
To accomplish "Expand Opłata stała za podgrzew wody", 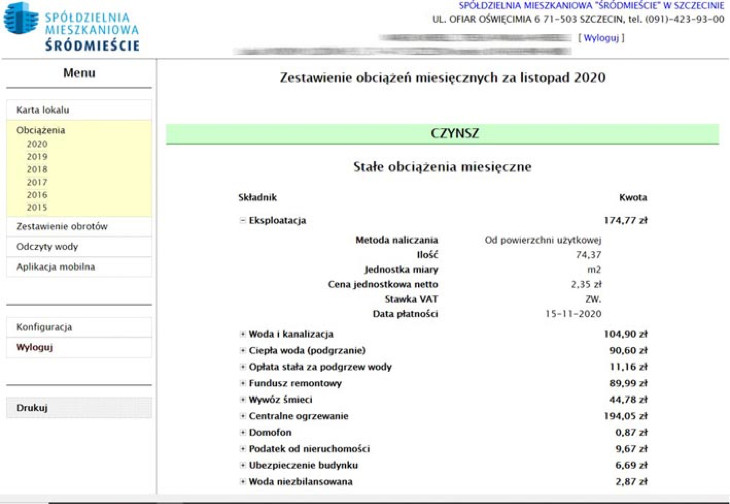I will pyautogui.click(x=242, y=367).
